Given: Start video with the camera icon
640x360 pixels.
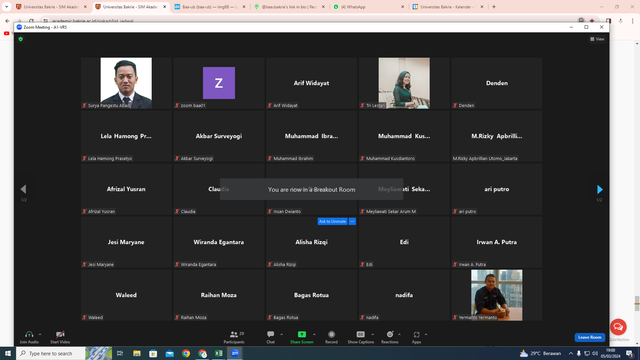Looking at the screenshot, I should (60, 334).
